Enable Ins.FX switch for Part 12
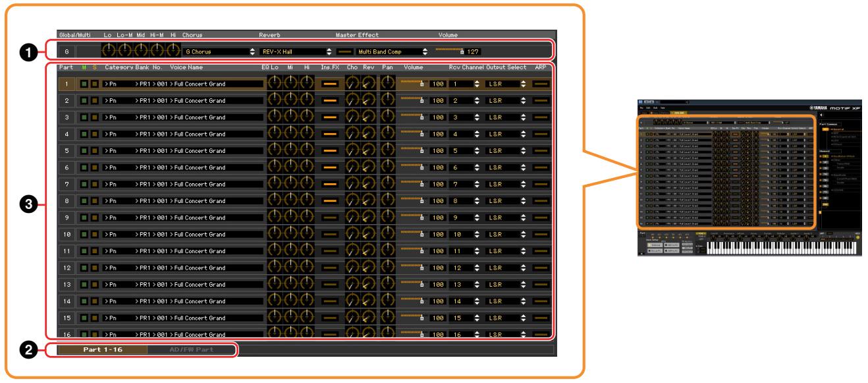 (x=329, y=268)
